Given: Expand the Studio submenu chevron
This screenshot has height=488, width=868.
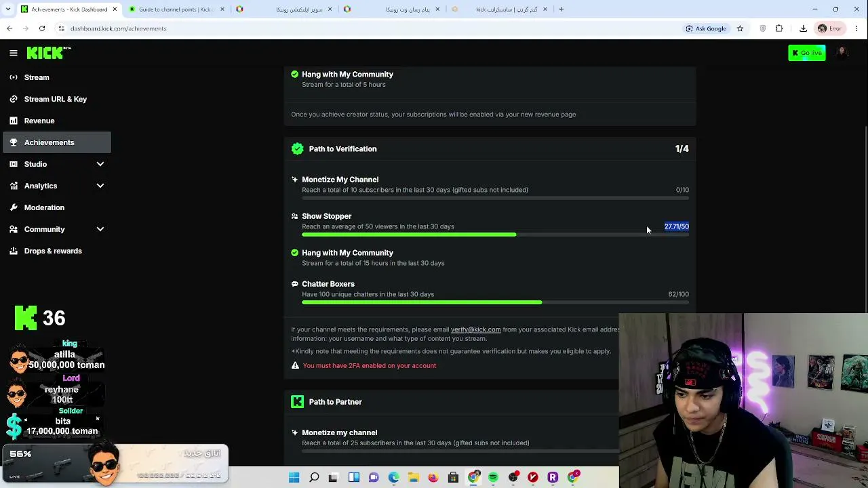Looking at the screenshot, I should (x=100, y=164).
